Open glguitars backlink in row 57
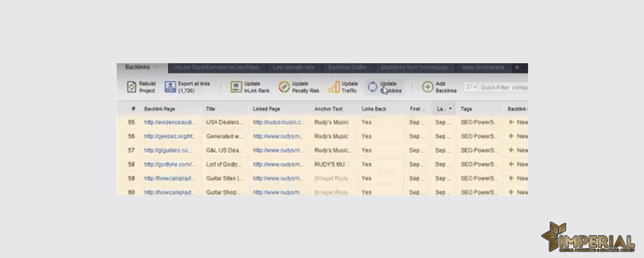644x258 pixels. point(168,150)
